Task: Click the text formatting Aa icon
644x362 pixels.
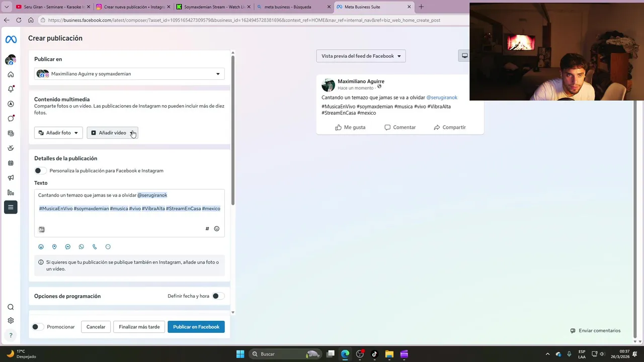Action: 42,229
